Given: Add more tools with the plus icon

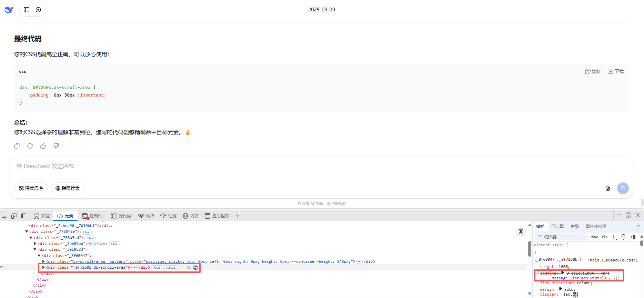Looking at the screenshot, I should click(237, 216).
